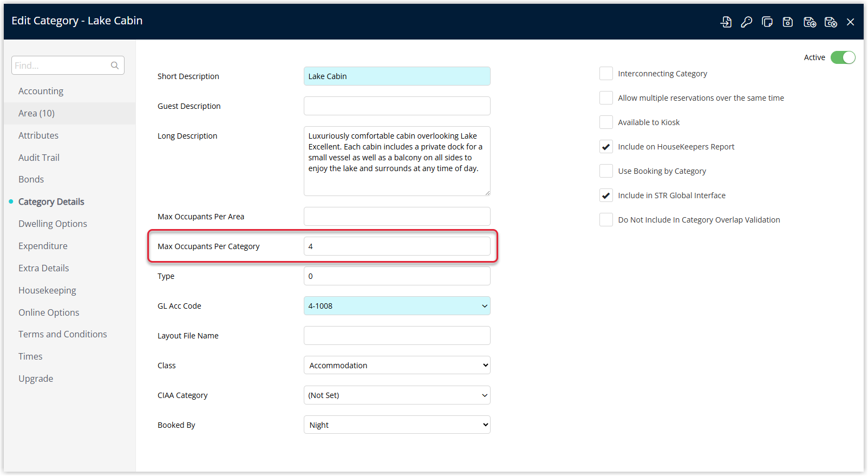Expand the CIAA Category dropdown
868x476 pixels.
coord(397,395)
